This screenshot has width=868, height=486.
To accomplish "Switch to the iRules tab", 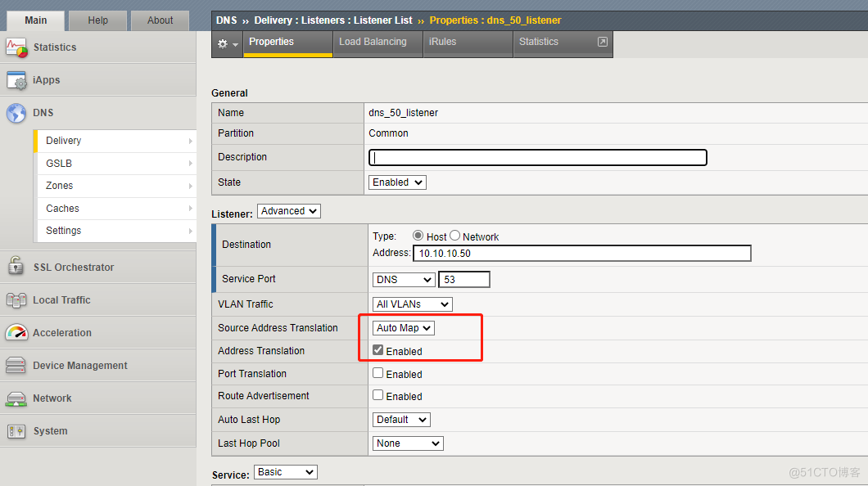I will [442, 42].
